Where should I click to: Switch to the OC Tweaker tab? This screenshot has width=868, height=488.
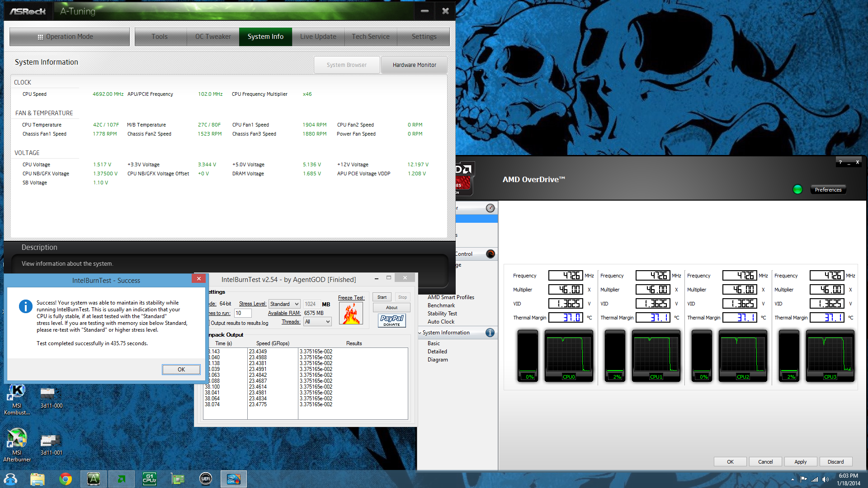click(213, 37)
